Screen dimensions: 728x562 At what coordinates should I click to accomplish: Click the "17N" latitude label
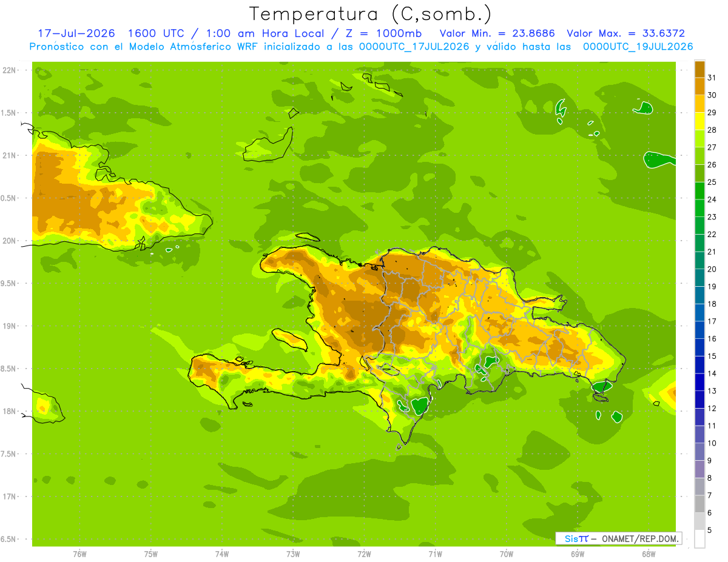(10, 497)
